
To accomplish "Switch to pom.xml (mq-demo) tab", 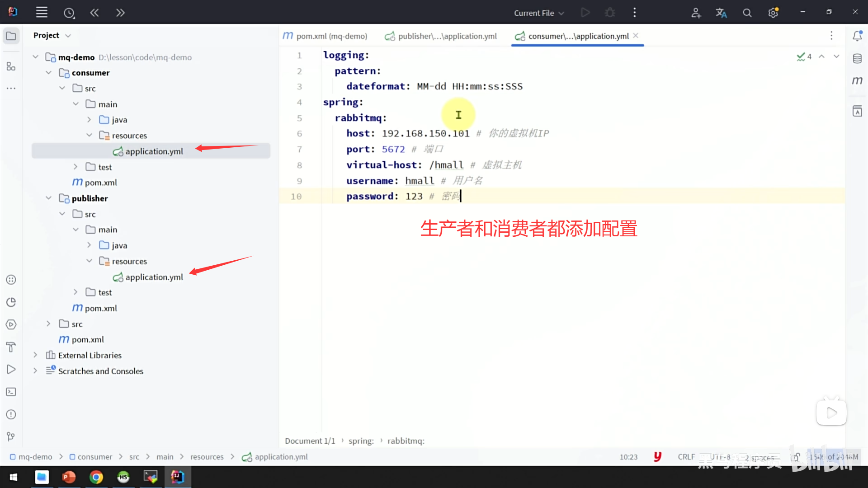I will (325, 36).
